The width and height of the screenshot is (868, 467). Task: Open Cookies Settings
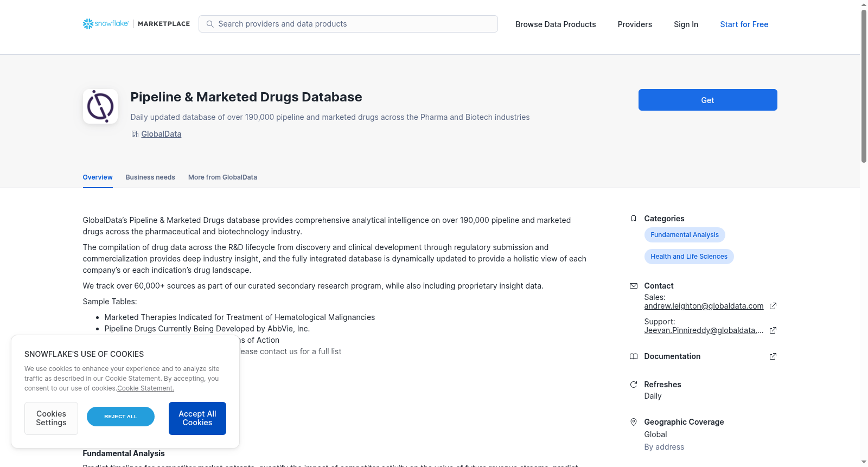(x=51, y=418)
